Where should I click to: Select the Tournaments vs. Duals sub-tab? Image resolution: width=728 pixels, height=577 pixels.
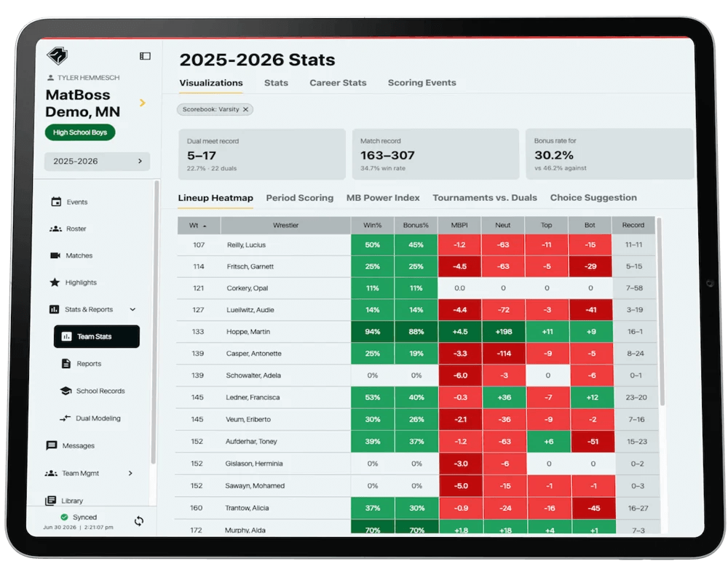click(x=485, y=198)
